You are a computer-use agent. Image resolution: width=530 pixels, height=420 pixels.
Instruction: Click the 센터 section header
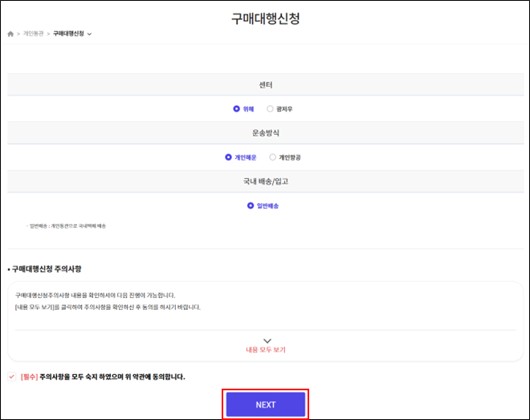(265, 84)
